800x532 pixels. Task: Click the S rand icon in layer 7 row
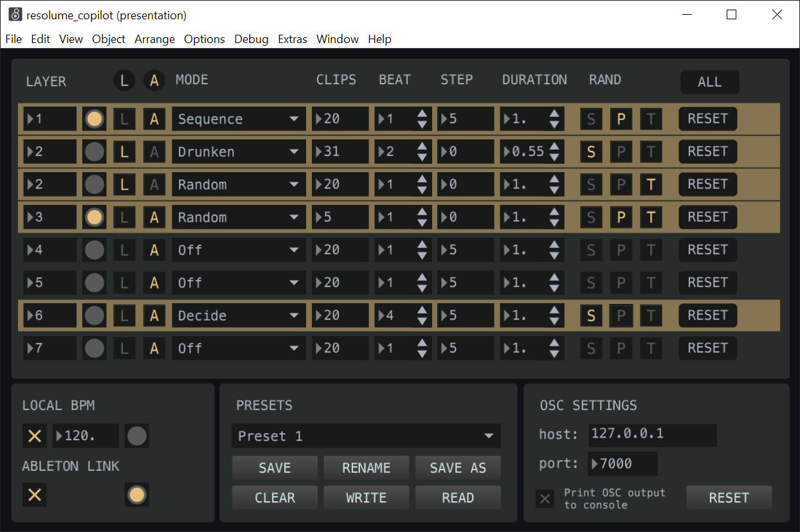(591, 348)
